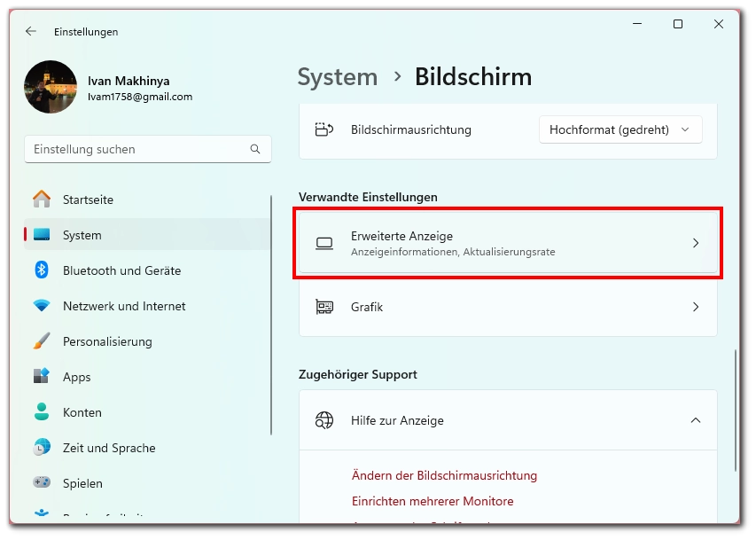The image size is (756, 540).
Task: Open 'Einrichten mehrerer Monitore' link
Action: [x=433, y=501]
